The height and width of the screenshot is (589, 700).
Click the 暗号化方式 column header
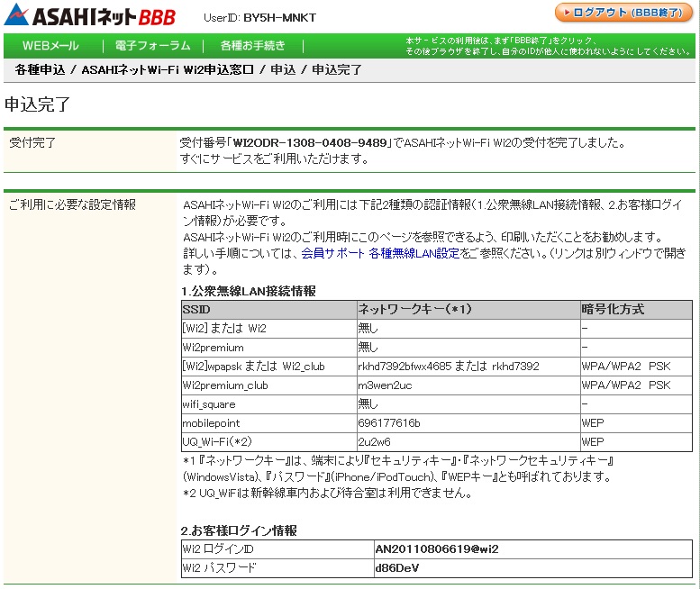click(613, 309)
